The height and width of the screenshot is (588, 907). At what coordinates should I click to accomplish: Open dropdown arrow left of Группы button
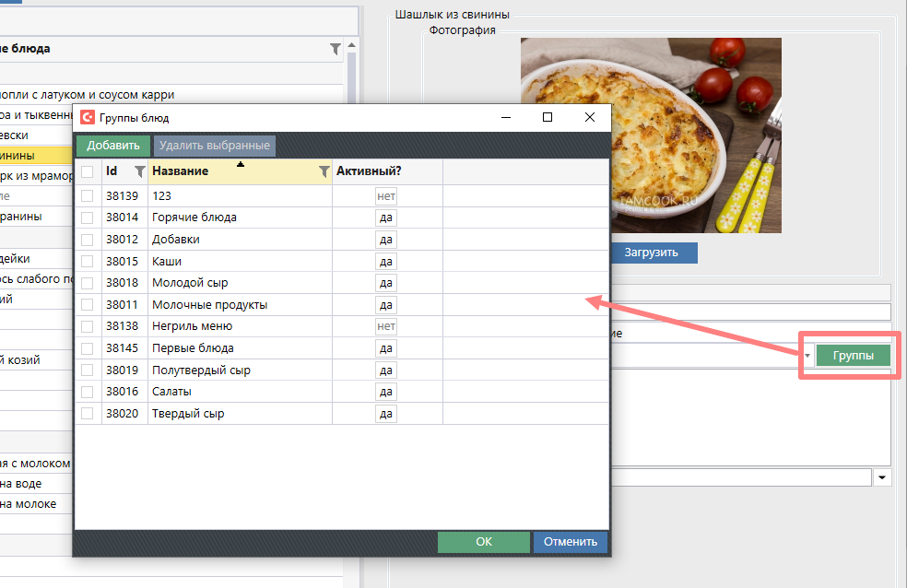pyautogui.click(x=807, y=357)
